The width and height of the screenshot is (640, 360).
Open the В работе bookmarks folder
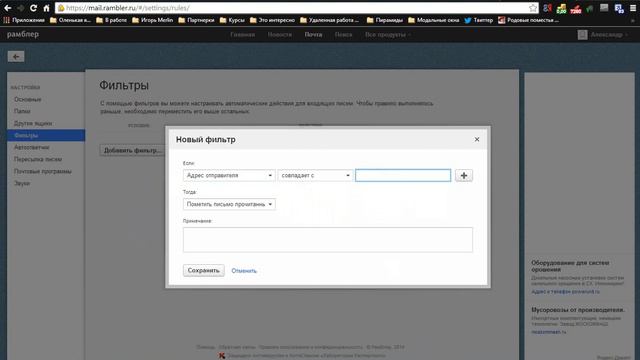111,20
